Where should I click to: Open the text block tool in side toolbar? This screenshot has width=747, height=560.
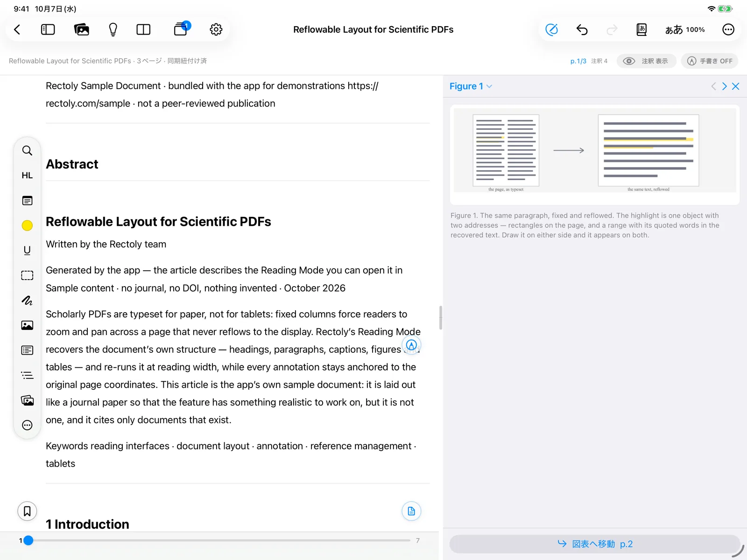coord(27,350)
